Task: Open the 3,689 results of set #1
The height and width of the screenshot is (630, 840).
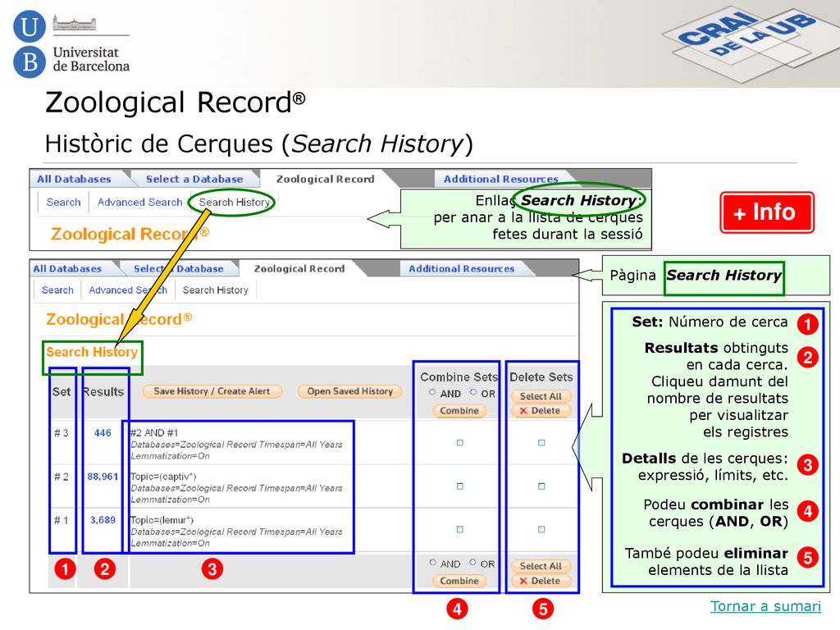Action: (103, 519)
